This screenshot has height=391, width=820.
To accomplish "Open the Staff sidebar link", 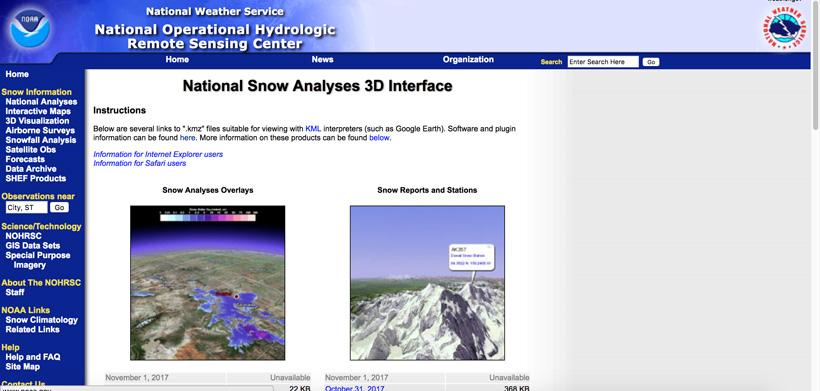I will (x=15, y=292).
